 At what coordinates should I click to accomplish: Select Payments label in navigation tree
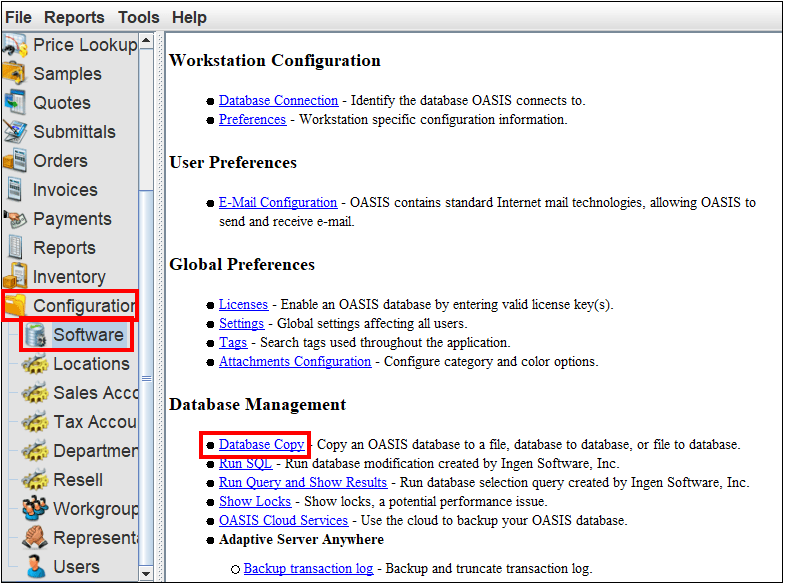(x=72, y=219)
